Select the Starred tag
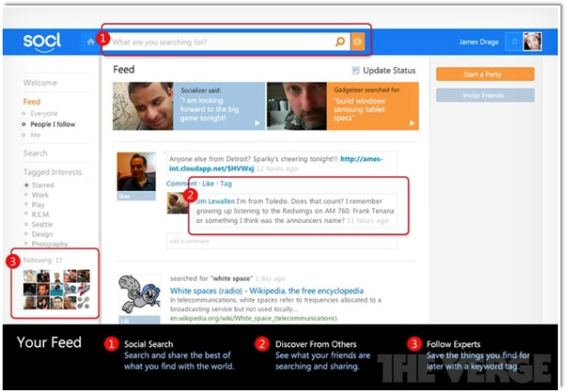This screenshot has width=566, height=392. (42, 185)
